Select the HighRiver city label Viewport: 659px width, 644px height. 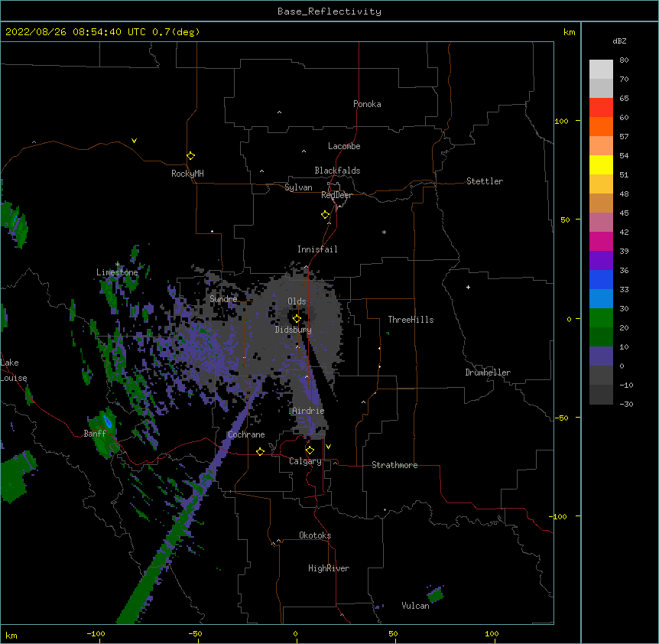[x=329, y=568]
